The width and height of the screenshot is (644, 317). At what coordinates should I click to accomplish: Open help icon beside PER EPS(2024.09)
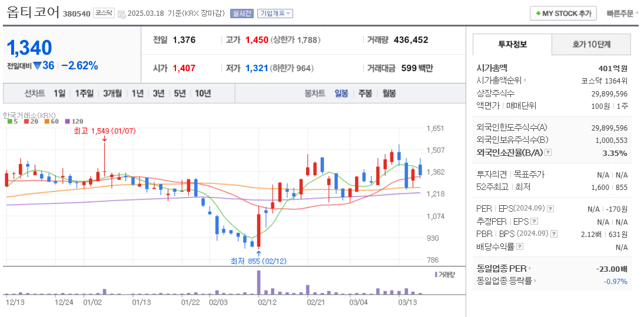tap(550, 209)
